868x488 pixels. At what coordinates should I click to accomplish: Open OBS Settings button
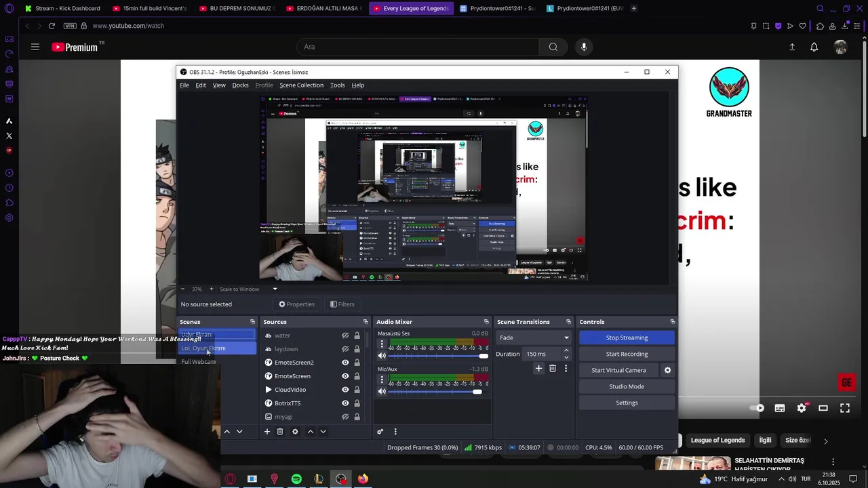click(627, 403)
